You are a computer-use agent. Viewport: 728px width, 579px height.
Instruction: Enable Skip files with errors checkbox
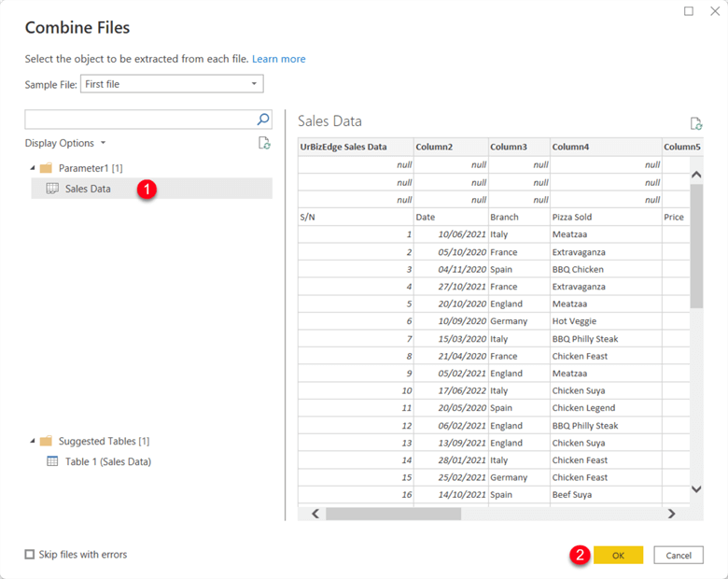pyautogui.click(x=30, y=555)
